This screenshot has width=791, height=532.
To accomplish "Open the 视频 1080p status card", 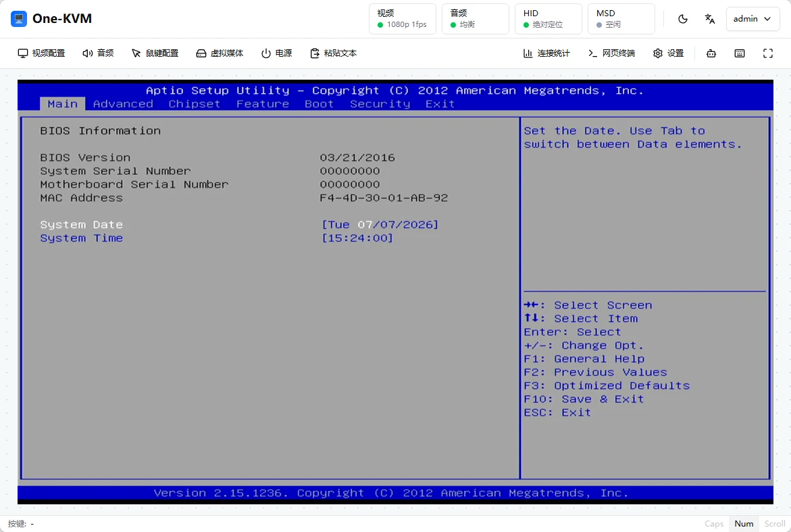I will coord(403,19).
